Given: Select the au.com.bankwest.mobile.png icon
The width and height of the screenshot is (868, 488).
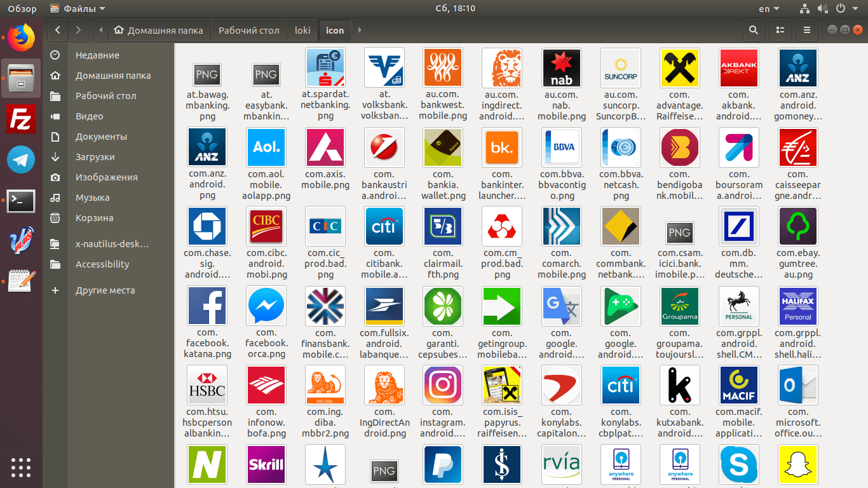Looking at the screenshot, I should tap(442, 68).
